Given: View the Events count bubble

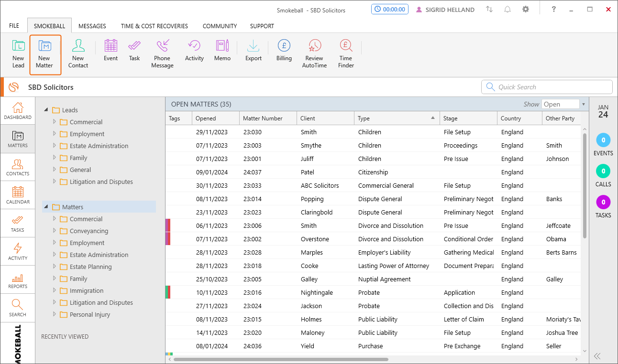Looking at the screenshot, I should point(603,140).
